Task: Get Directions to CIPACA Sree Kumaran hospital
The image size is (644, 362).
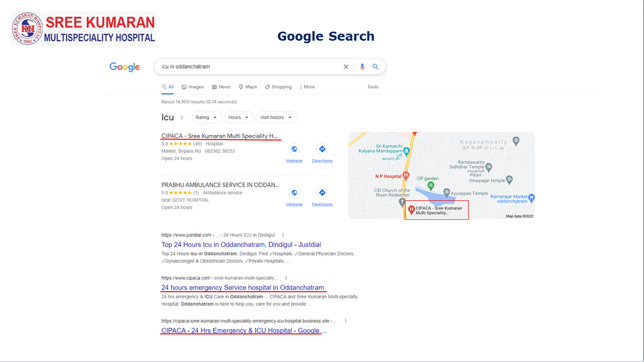Action: click(x=322, y=149)
